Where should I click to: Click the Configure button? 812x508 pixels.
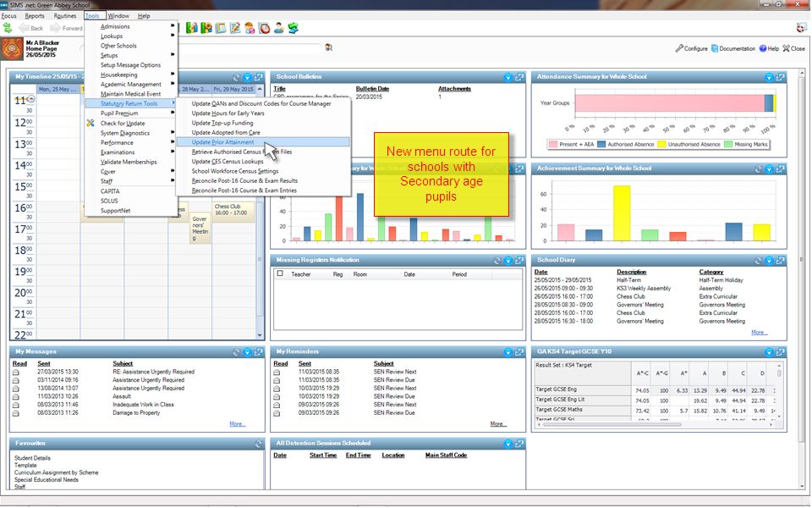691,48
